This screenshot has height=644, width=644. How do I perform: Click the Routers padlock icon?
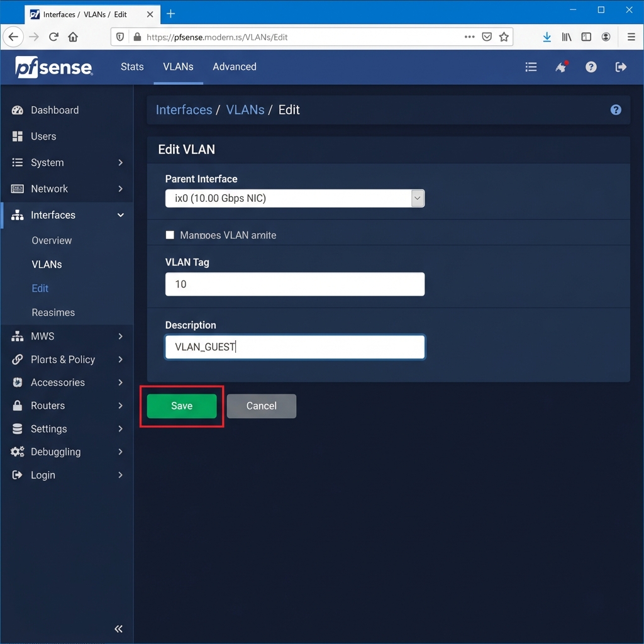click(x=17, y=406)
